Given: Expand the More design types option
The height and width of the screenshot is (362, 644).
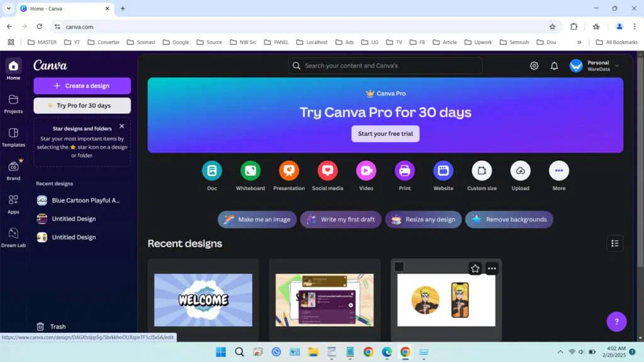Looking at the screenshot, I should tap(558, 171).
